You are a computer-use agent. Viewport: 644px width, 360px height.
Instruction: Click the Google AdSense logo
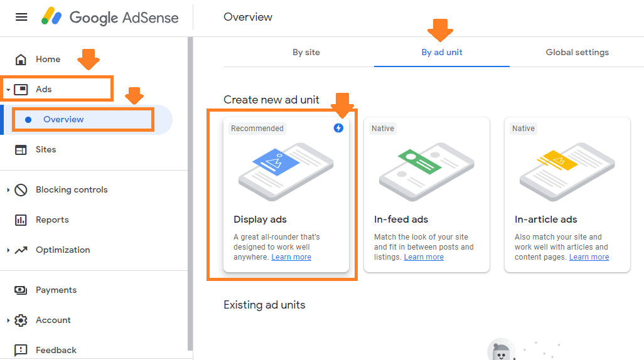point(110,17)
